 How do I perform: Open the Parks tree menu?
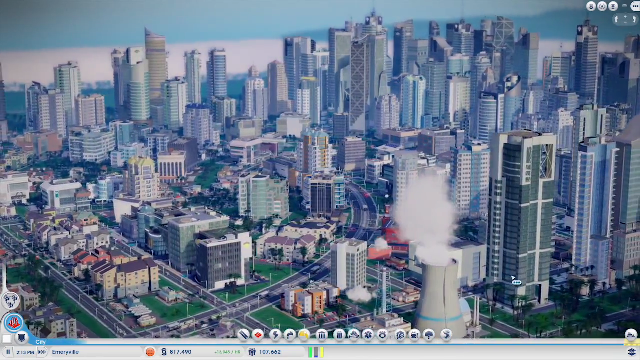tap(429, 335)
